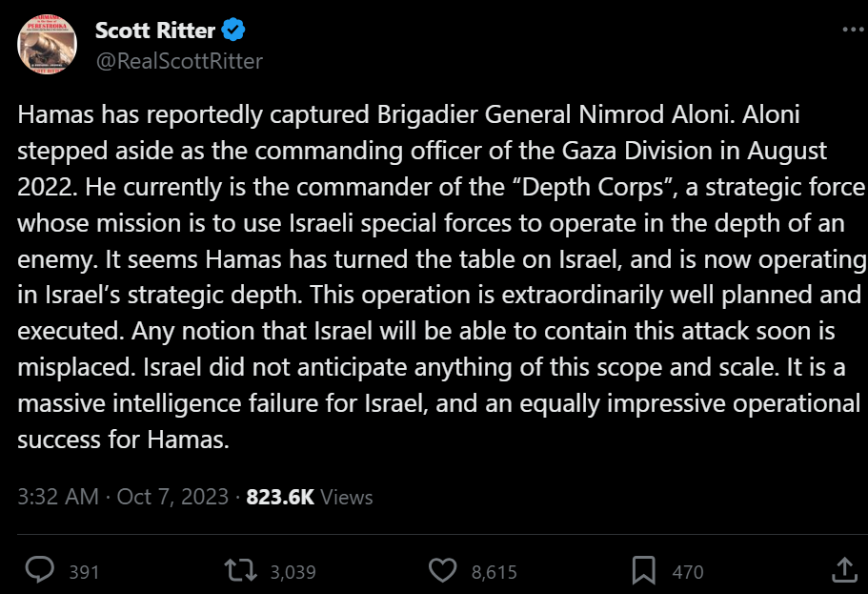Click the 3,039 reposts count
The width and height of the screenshot is (868, 594).
point(293,572)
